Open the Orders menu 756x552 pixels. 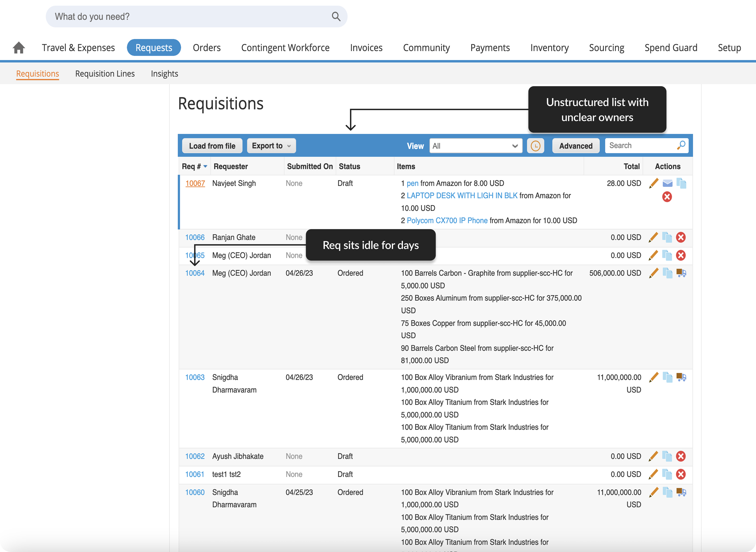[207, 48]
